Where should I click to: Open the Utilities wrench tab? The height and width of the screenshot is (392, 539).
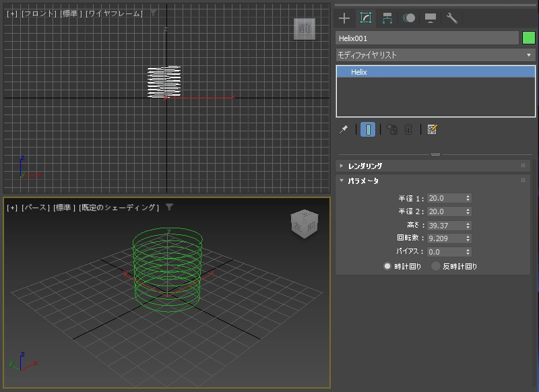tap(452, 18)
